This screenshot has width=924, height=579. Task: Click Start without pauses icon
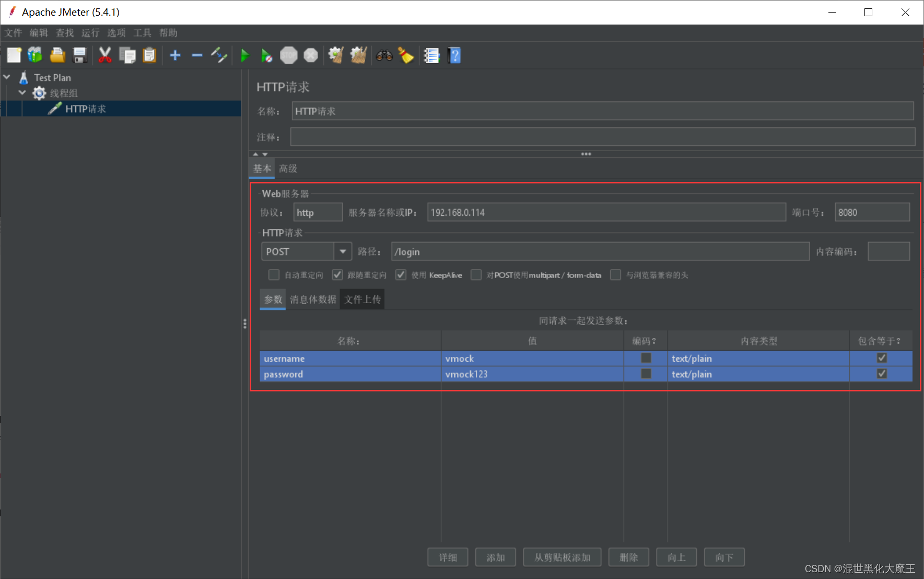tap(266, 55)
